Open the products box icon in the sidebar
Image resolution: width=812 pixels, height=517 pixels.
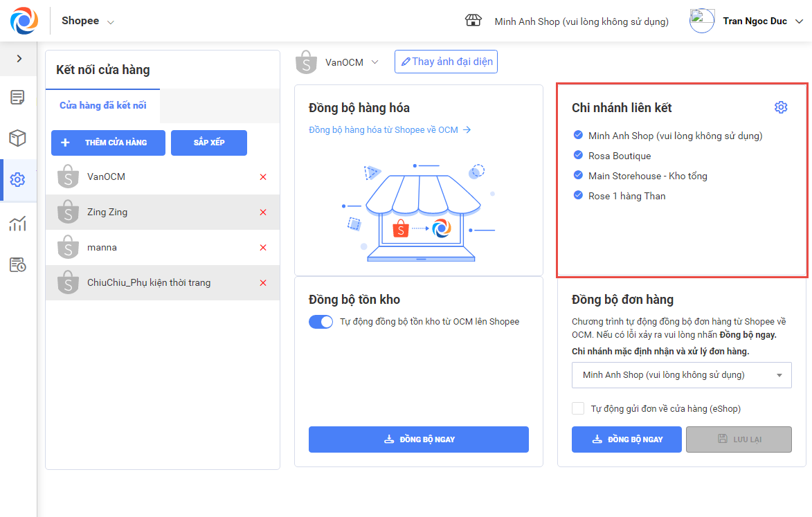click(18, 138)
